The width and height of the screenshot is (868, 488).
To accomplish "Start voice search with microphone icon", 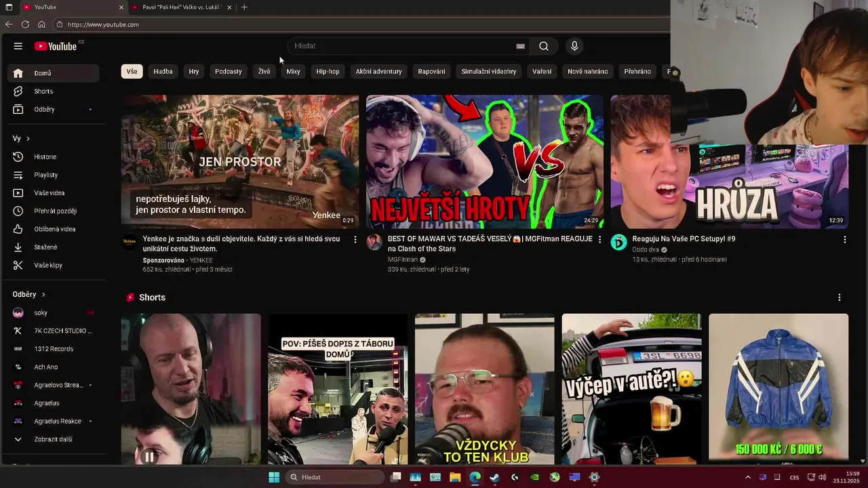I will [x=574, y=46].
